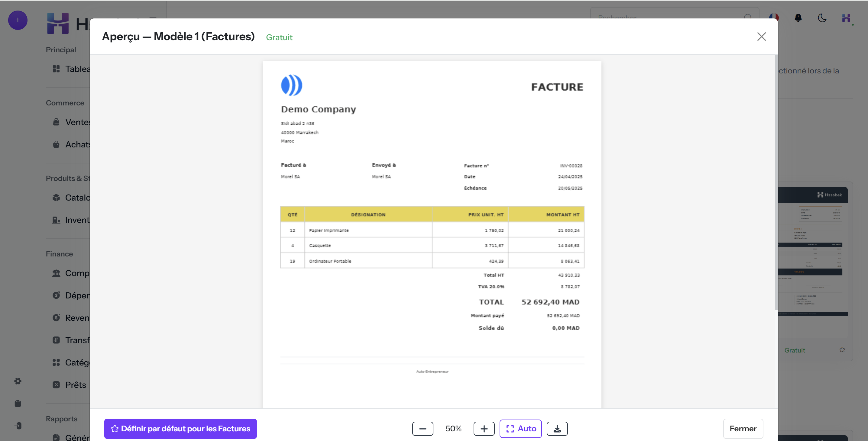Screen dimensions: 868x441
Task: Open the notifications bell
Action: coord(798,18)
